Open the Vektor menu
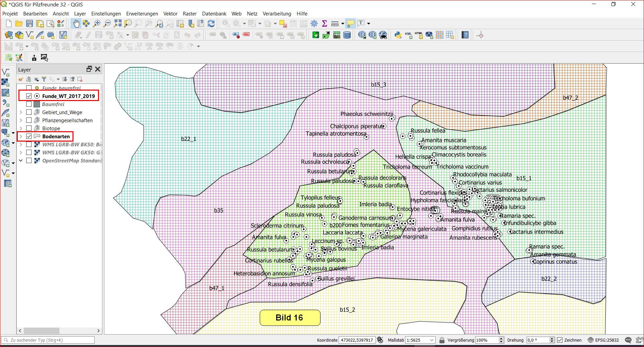 point(170,13)
